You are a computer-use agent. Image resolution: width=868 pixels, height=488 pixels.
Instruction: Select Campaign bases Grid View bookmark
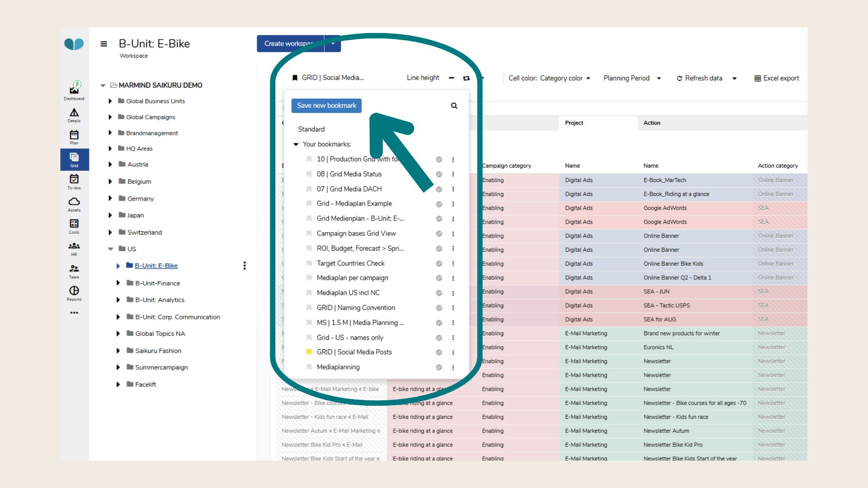coord(356,234)
